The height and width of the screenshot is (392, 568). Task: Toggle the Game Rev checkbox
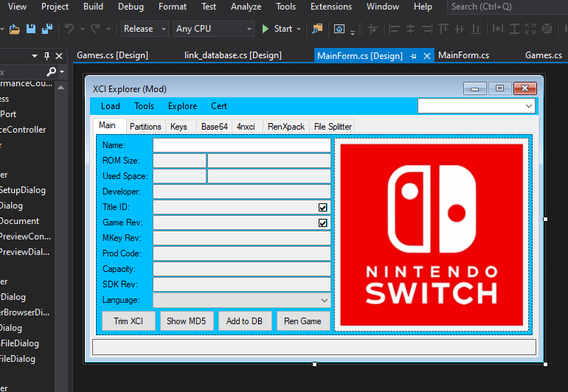[x=322, y=223]
